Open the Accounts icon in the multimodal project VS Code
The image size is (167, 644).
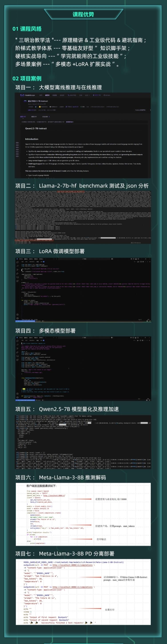coord(18,394)
